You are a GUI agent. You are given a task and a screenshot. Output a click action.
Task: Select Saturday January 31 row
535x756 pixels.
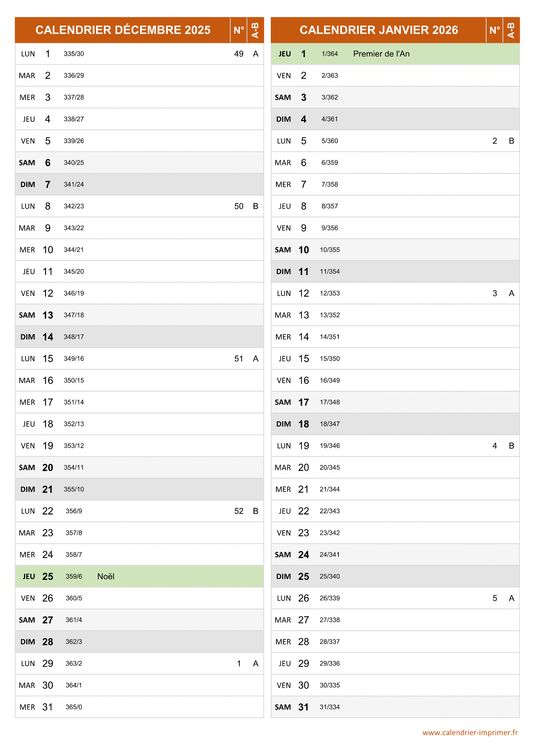[395, 707]
